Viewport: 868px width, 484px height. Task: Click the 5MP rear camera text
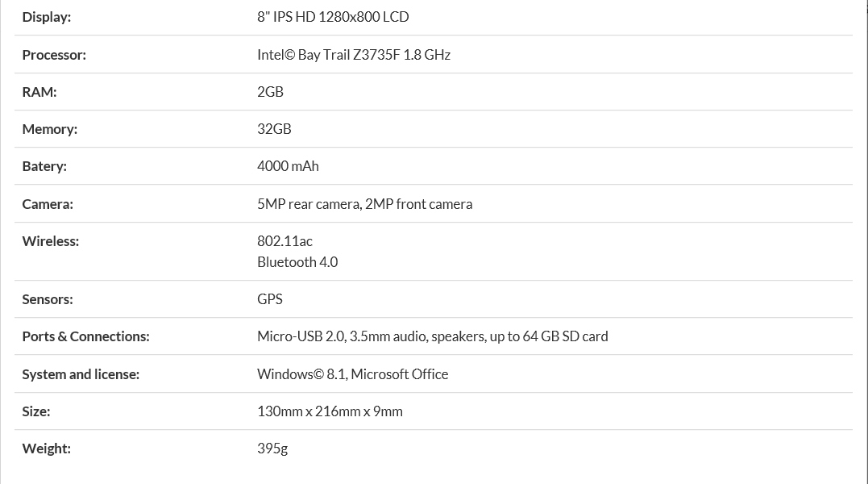[x=308, y=204]
